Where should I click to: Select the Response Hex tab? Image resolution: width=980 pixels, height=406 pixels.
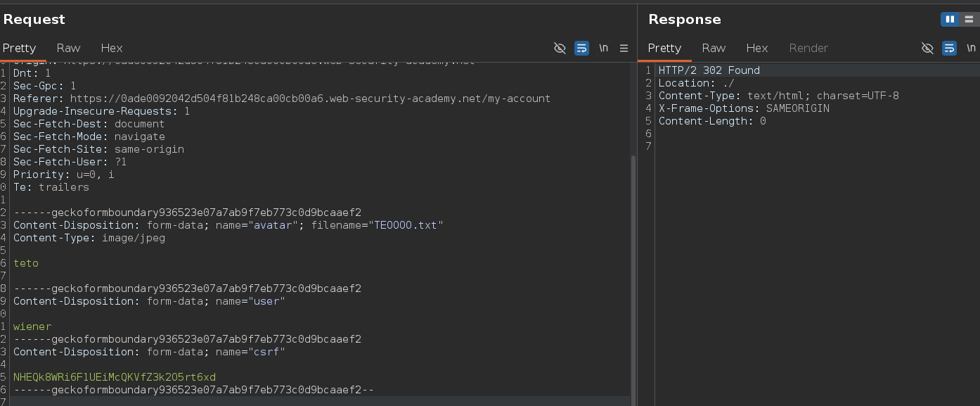(757, 48)
